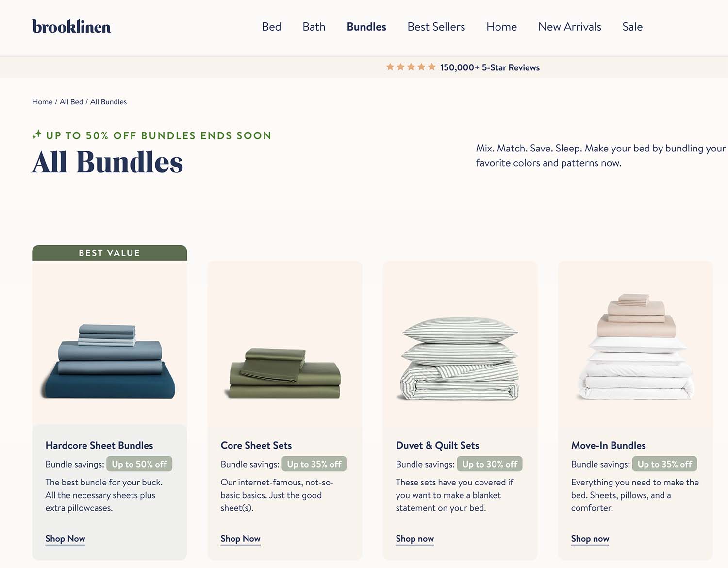Open the green sheet set image
Viewport: 728px width, 568px height.
click(285, 373)
